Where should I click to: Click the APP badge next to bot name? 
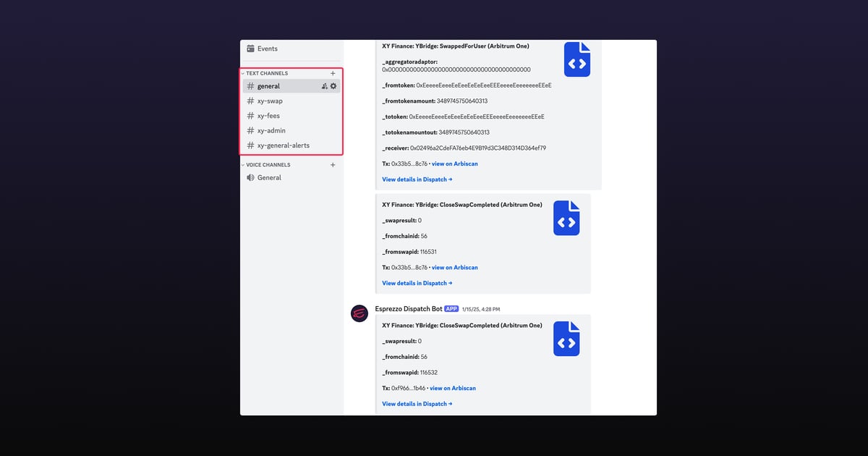[451, 309]
